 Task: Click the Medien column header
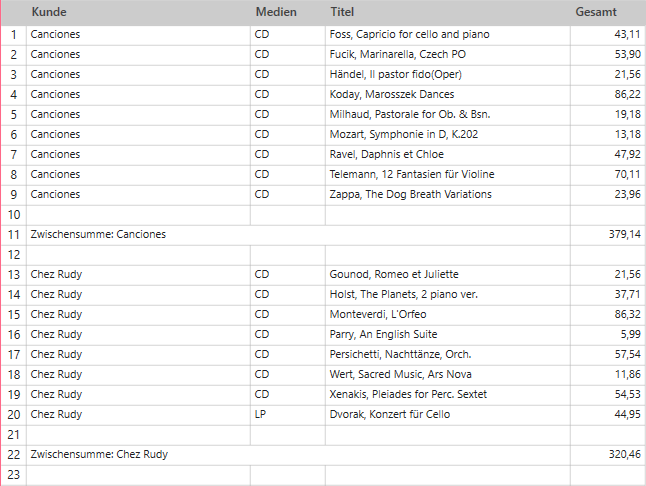pos(275,12)
